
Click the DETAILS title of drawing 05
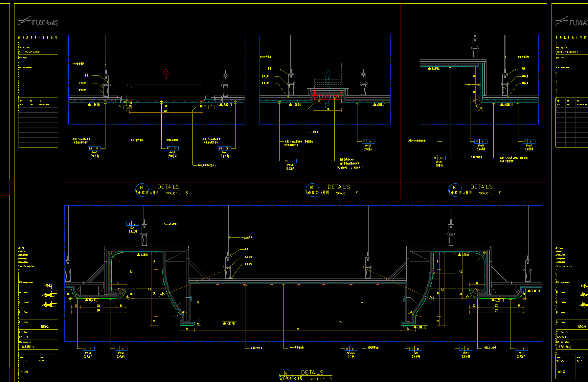click(482, 187)
